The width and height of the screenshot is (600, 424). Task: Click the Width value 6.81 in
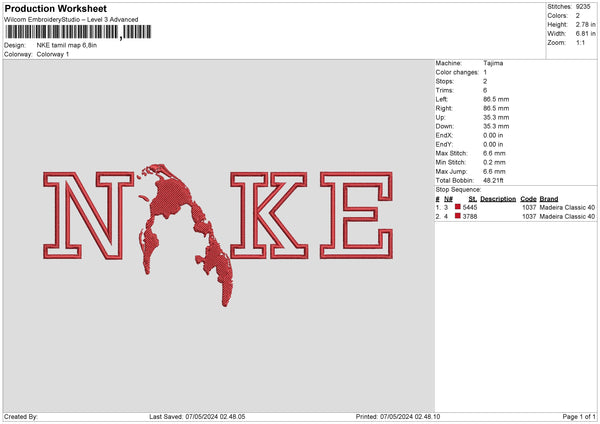click(585, 34)
